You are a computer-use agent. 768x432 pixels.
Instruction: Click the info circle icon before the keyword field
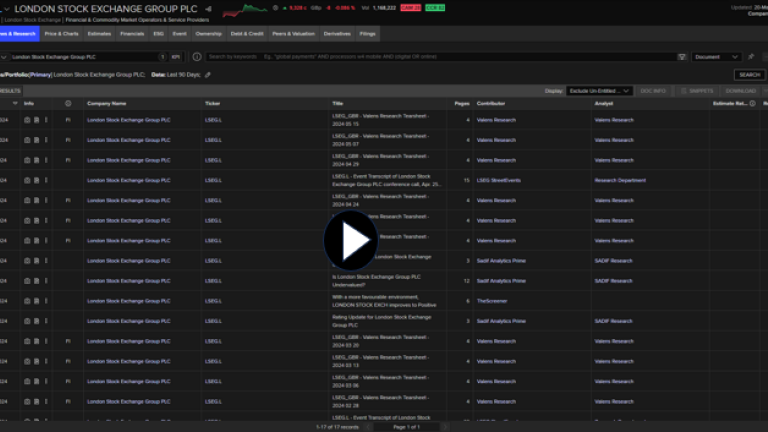coord(197,57)
